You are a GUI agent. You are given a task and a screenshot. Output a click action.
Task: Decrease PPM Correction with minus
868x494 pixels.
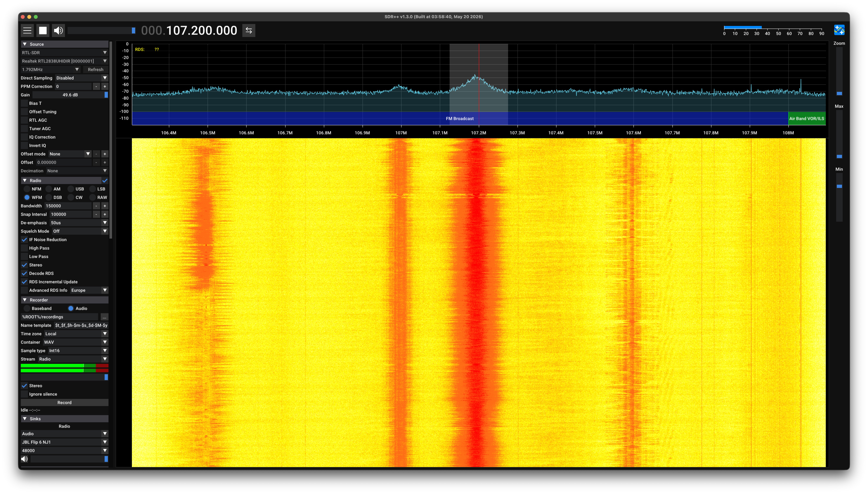96,86
